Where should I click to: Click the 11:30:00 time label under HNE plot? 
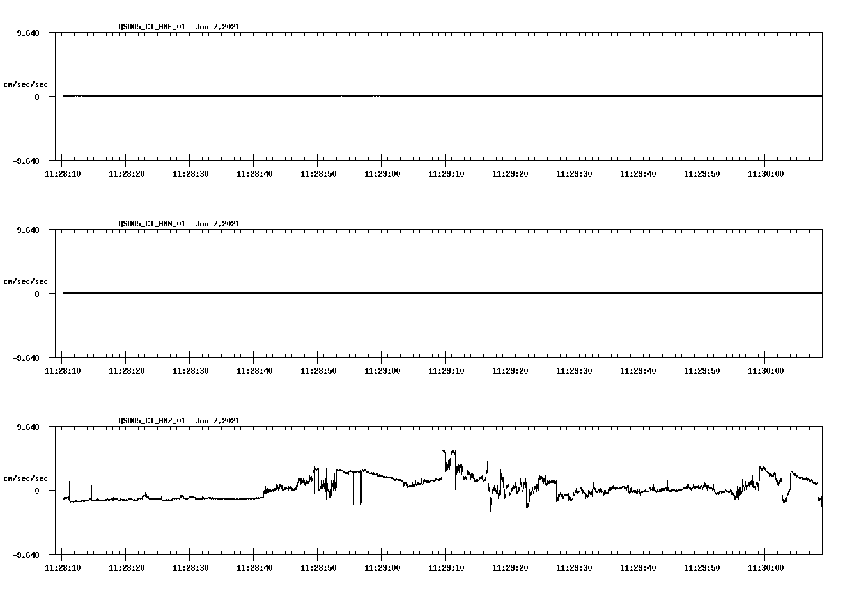point(766,174)
